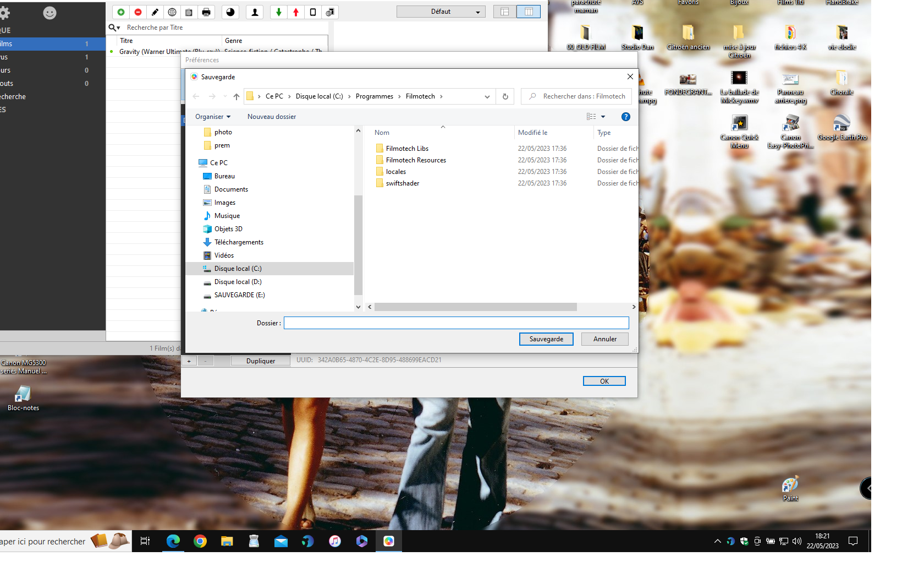Click the horizontal scrollbar in file list

[475, 307]
